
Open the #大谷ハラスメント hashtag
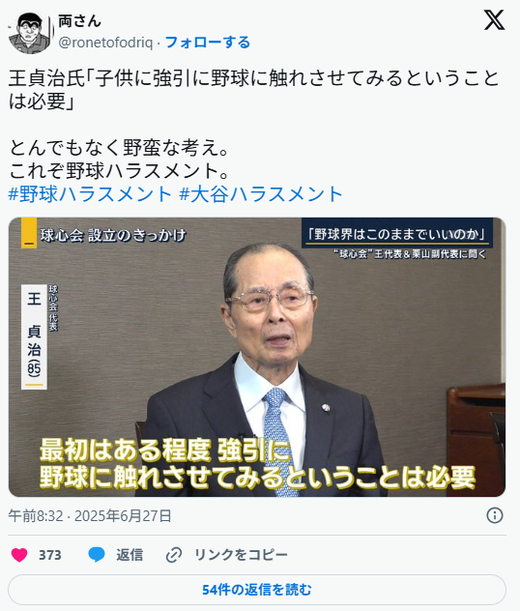tap(261, 194)
